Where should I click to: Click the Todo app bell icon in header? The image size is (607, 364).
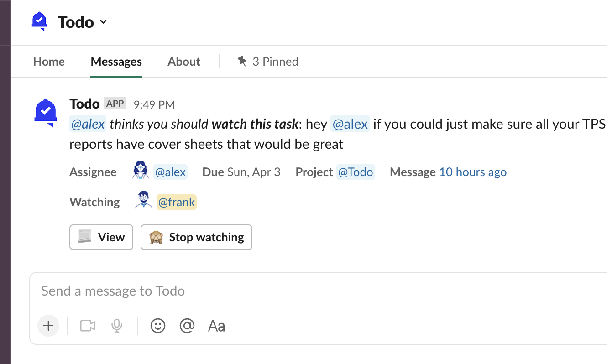pyautogui.click(x=40, y=21)
